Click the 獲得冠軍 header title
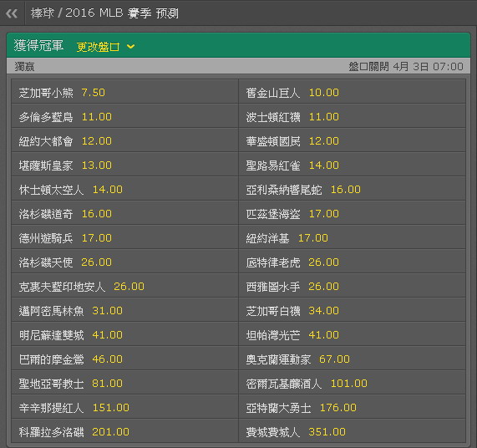Viewport: 477px width, 448px height. [x=38, y=46]
